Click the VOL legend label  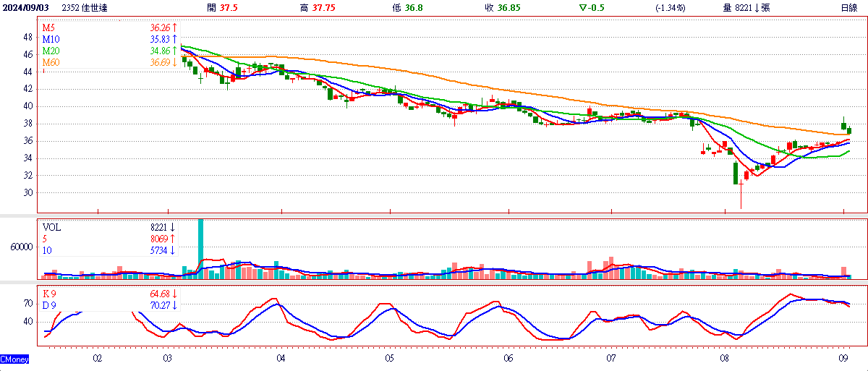pyautogui.click(x=52, y=226)
